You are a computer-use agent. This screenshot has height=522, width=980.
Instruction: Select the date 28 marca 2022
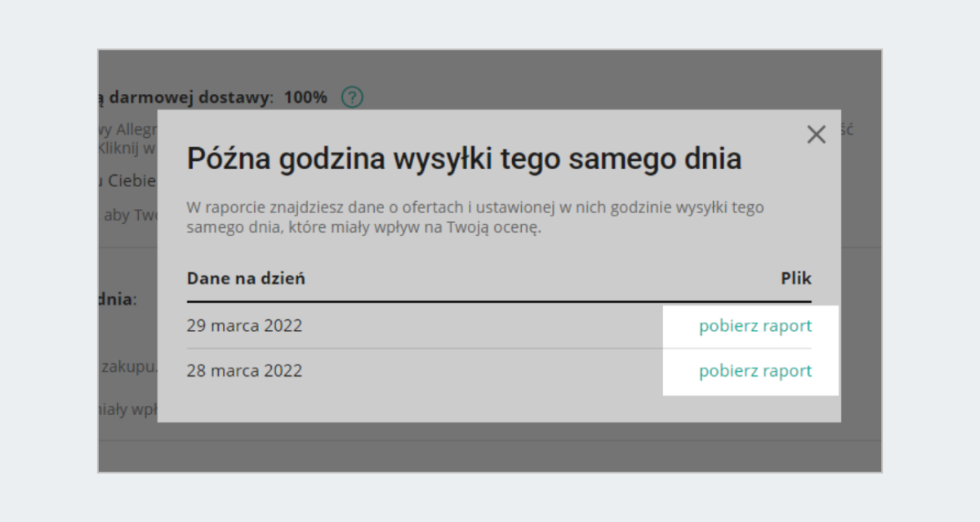[245, 370]
